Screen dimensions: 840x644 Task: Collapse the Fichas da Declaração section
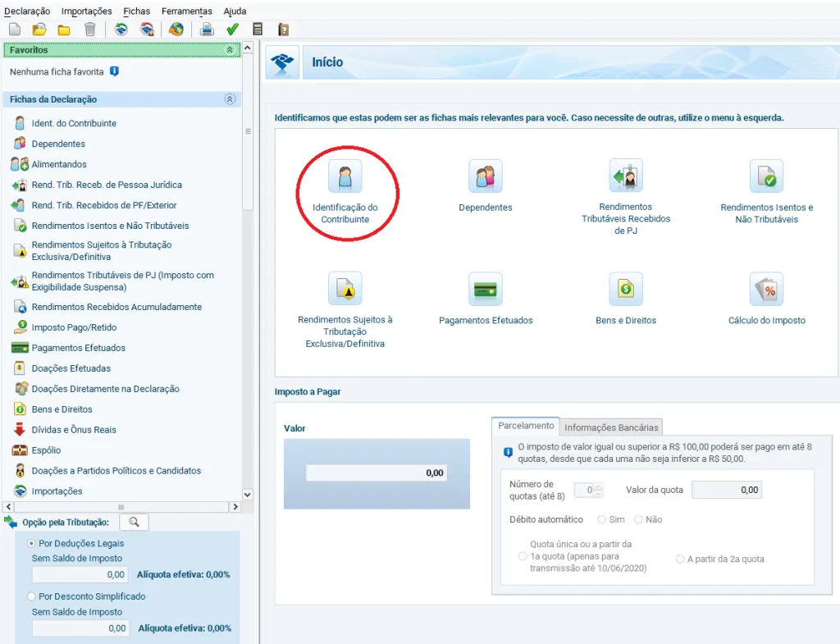[230, 99]
